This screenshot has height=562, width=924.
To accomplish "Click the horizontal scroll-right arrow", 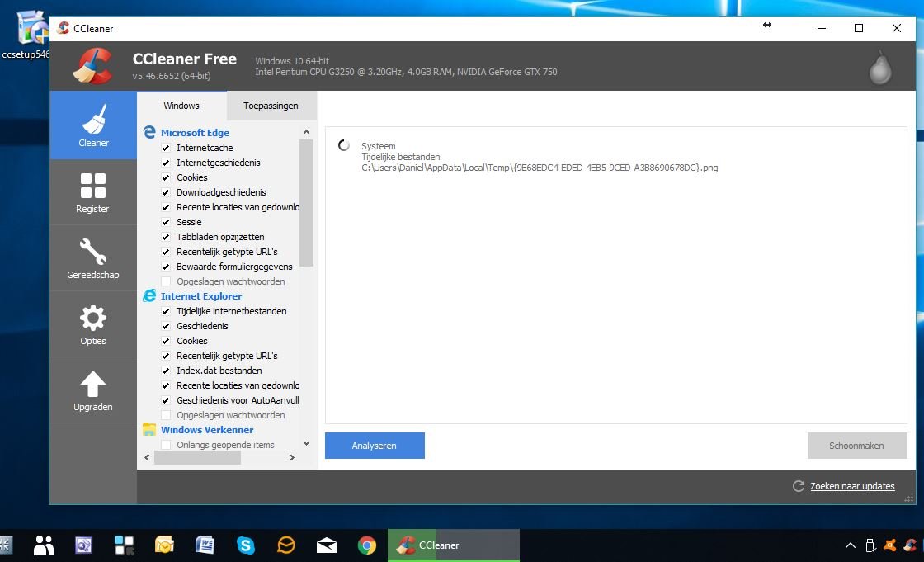I will (292, 458).
